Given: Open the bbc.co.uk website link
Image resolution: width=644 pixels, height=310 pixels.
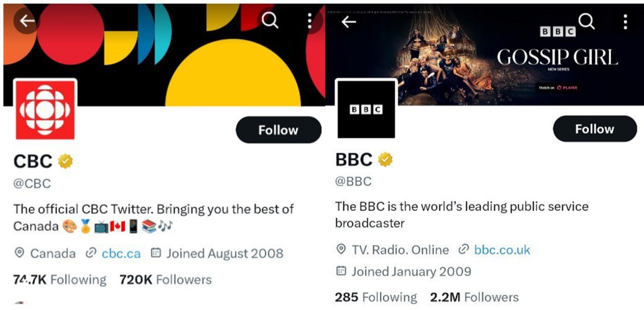Looking at the screenshot, I should (502, 250).
